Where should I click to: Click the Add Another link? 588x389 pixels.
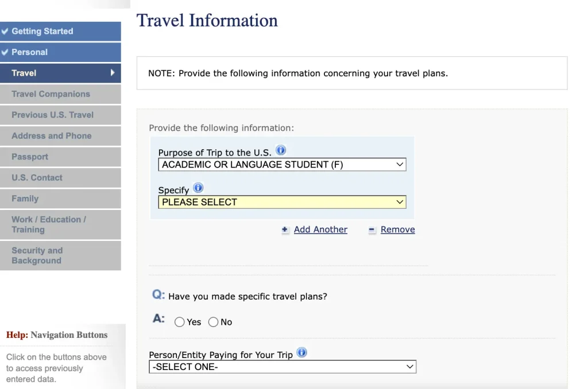pyautogui.click(x=320, y=229)
